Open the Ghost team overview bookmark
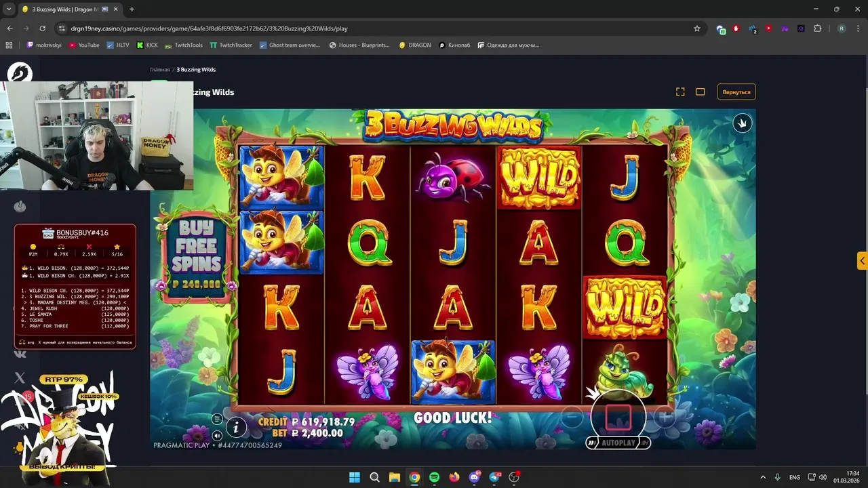The width and height of the screenshot is (868, 488). coord(290,45)
